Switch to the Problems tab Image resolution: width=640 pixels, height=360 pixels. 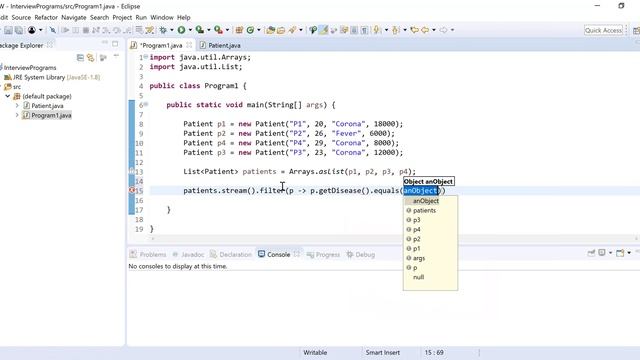148,254
